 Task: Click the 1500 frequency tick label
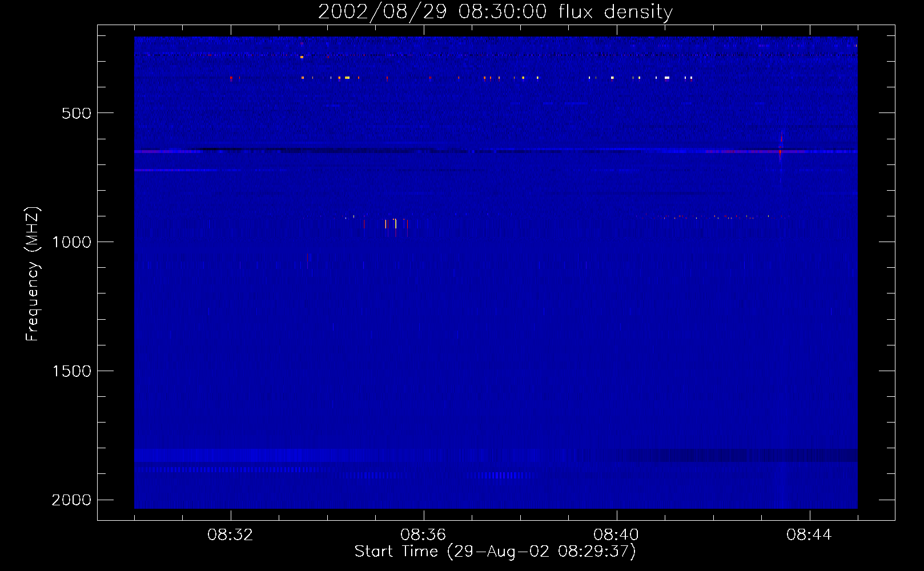[x=72, y=371]
